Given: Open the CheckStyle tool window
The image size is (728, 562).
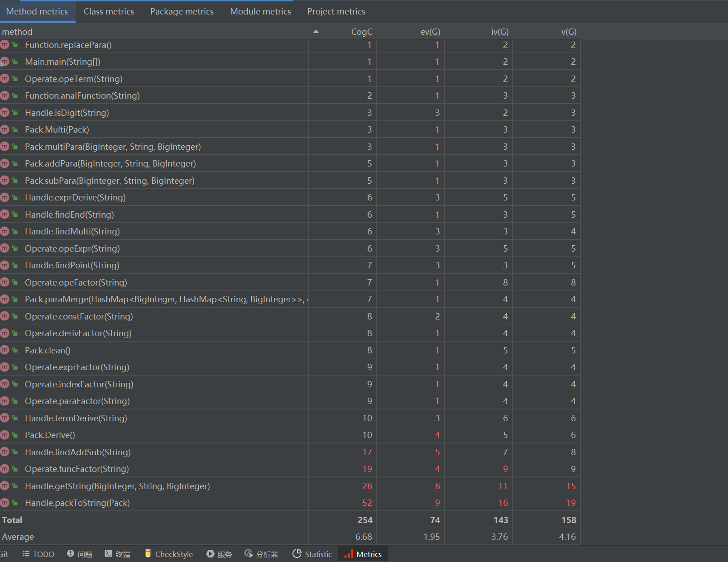Looking at the screenshot, I should point(169,554).
